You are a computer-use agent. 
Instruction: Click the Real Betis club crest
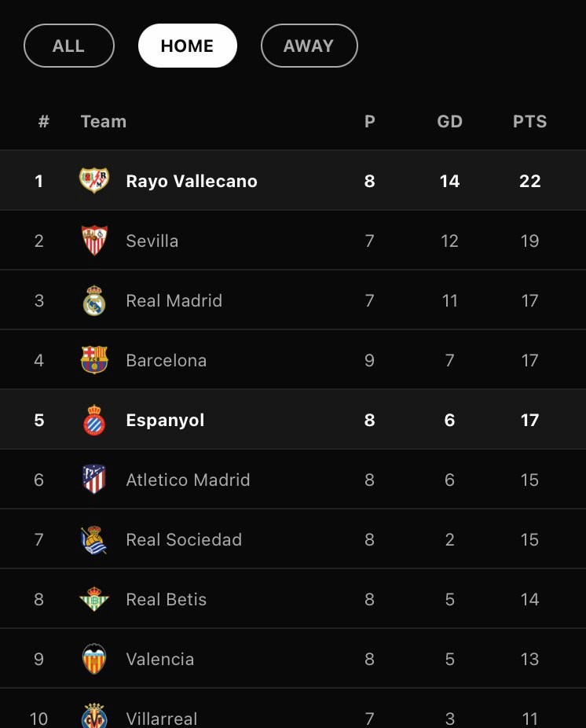[x=94, y=599]
